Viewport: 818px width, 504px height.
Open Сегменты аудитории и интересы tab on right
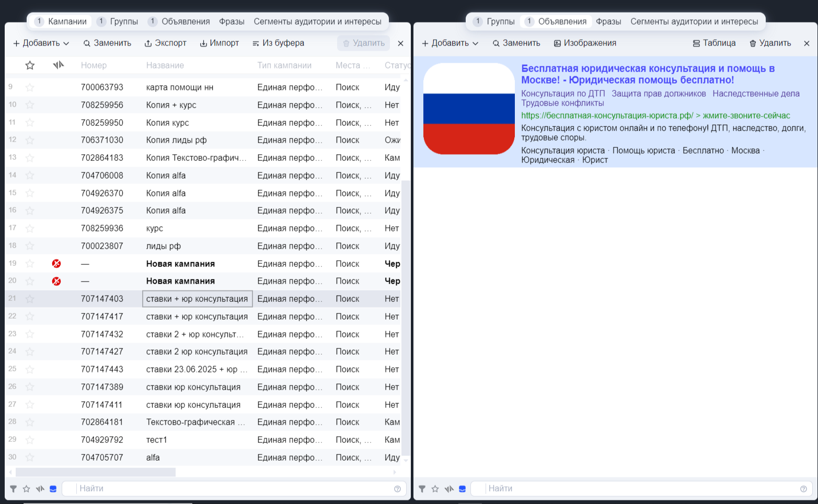pyautogui.click(x=694, y=21)
